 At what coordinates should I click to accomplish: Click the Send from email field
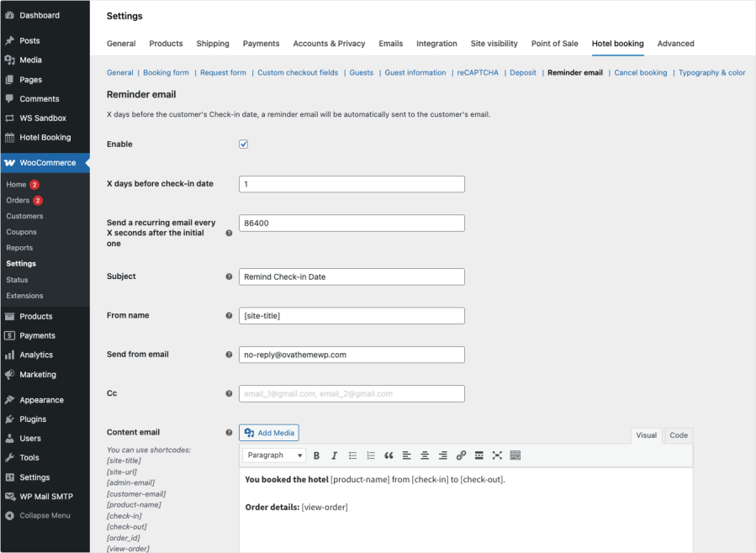click(352, 355)
